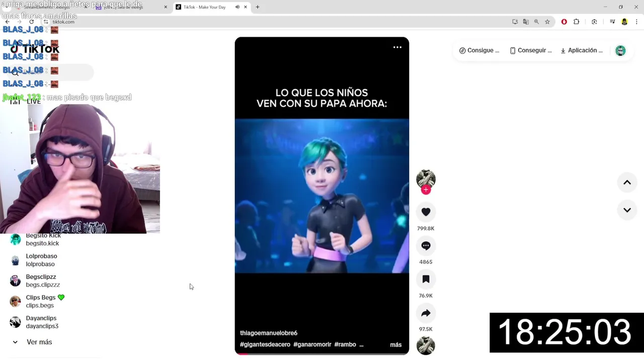Go to next video with down chevron

[627, 210]
